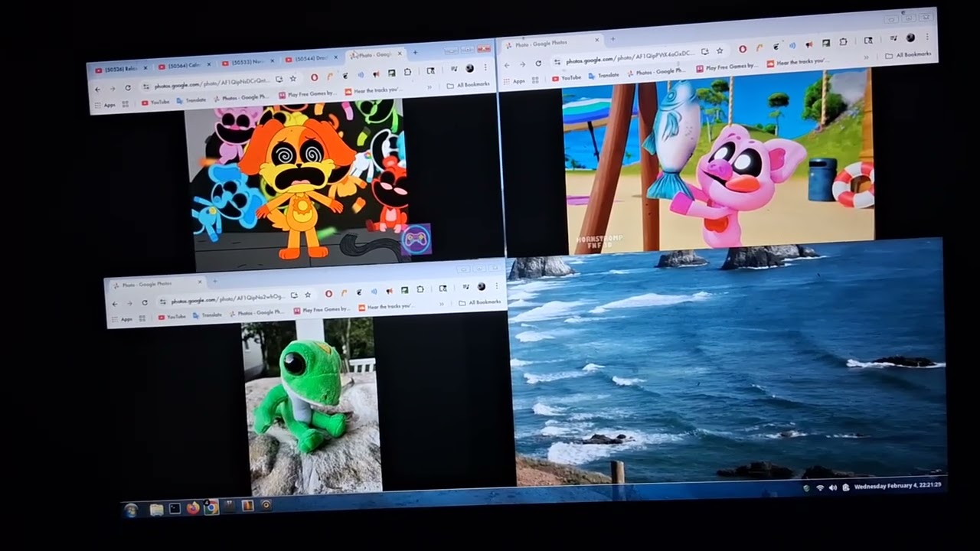This screenshot has width=980, height=551.
Task: Open the network icon in the system tray
Action: (819, 487)
